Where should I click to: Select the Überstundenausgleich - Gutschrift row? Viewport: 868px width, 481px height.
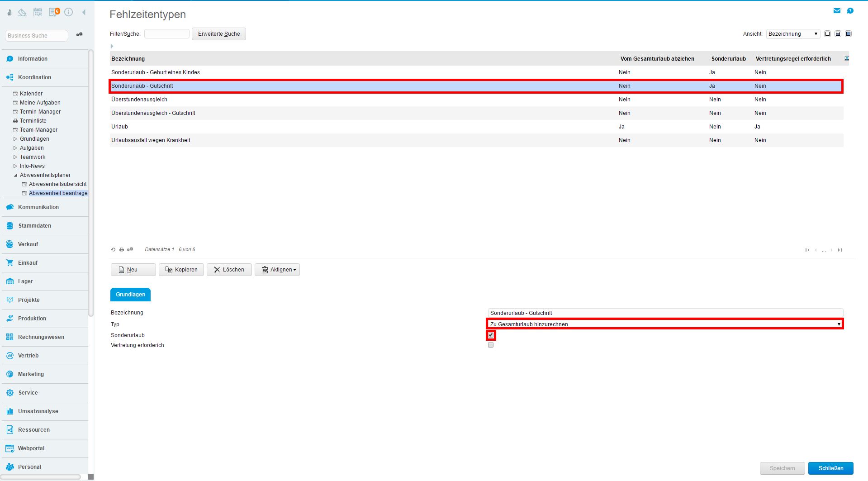point(476,113)
